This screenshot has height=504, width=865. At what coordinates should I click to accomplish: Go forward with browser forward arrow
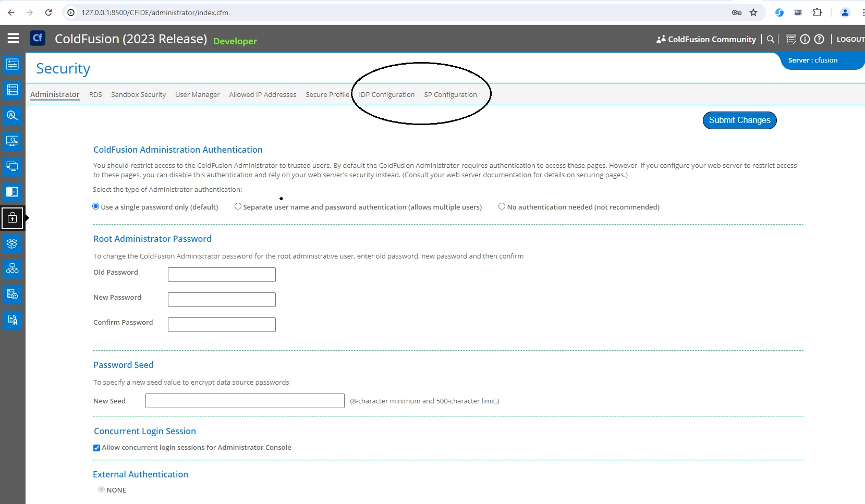pyautogui.click(x=30, y=13)
